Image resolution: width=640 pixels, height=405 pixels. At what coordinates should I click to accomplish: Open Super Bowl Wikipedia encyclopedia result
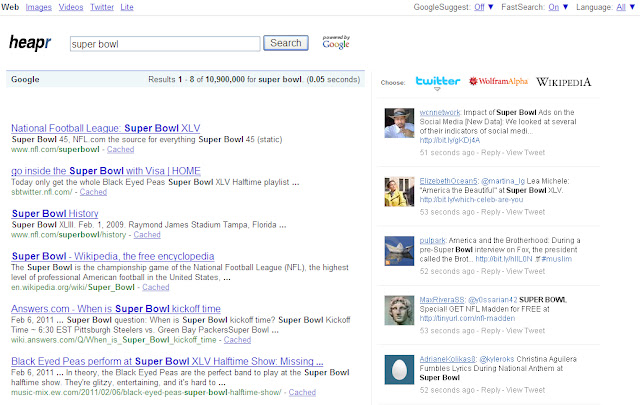(113, 256)
